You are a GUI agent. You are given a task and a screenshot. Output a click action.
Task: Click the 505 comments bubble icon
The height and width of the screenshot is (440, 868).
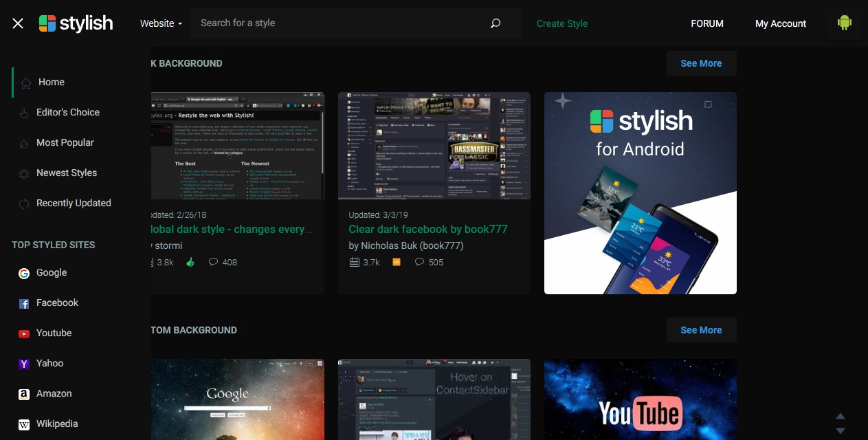pyautogui.click(x=419, y=262)
